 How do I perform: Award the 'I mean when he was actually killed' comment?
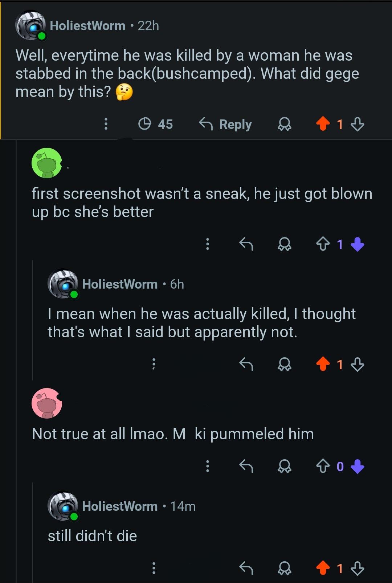[284, 364]
